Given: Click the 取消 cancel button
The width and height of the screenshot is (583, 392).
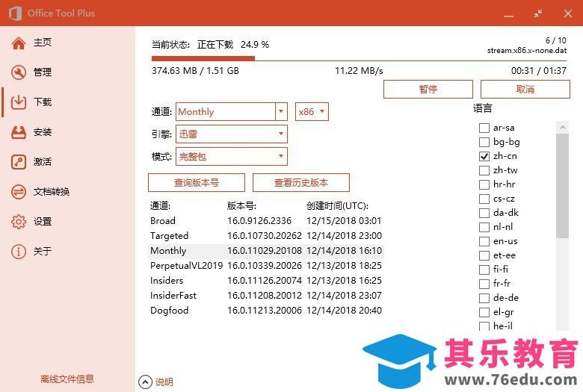Looking at the screenshot, I should click(x=525, y=89).
